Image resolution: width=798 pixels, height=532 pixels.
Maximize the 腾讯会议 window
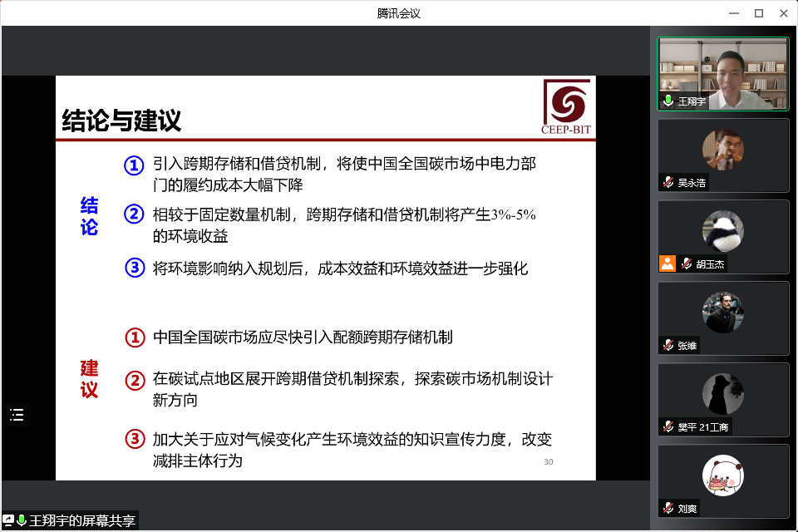pyautogui.click(x=758, y=12)
